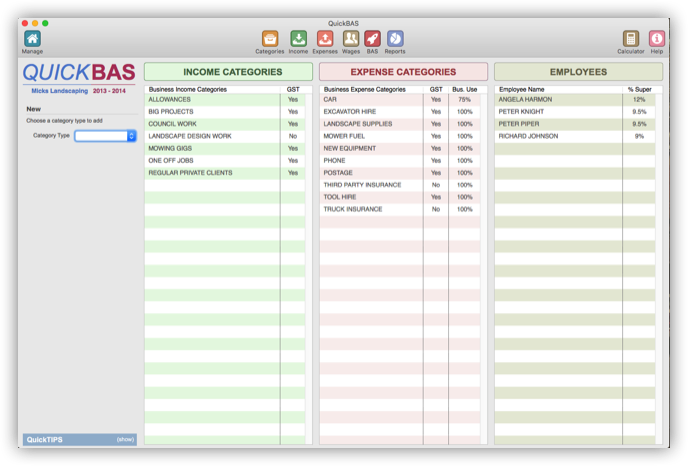Viewport: 688px width, 466px height.
Task: Select the CAR expense category
Action: 400,100
